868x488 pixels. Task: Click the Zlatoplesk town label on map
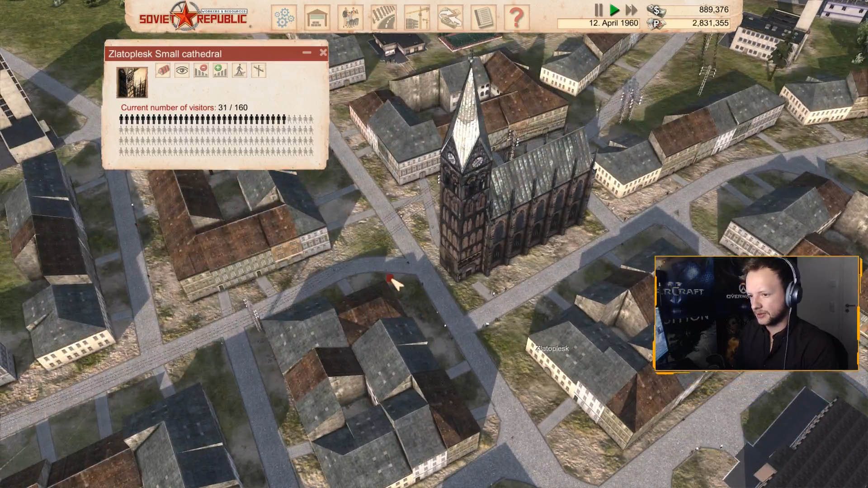552,348
